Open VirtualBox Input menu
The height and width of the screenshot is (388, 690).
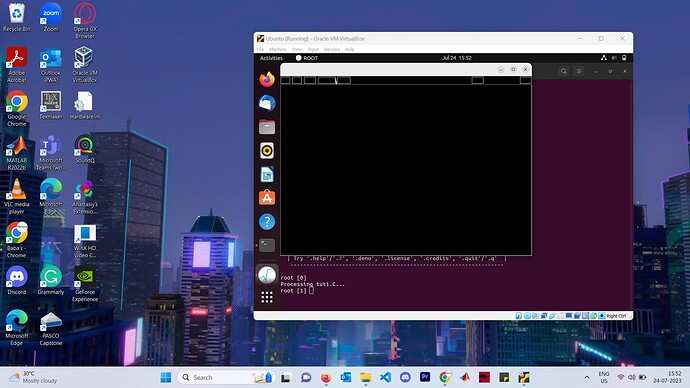click(313, 50)
